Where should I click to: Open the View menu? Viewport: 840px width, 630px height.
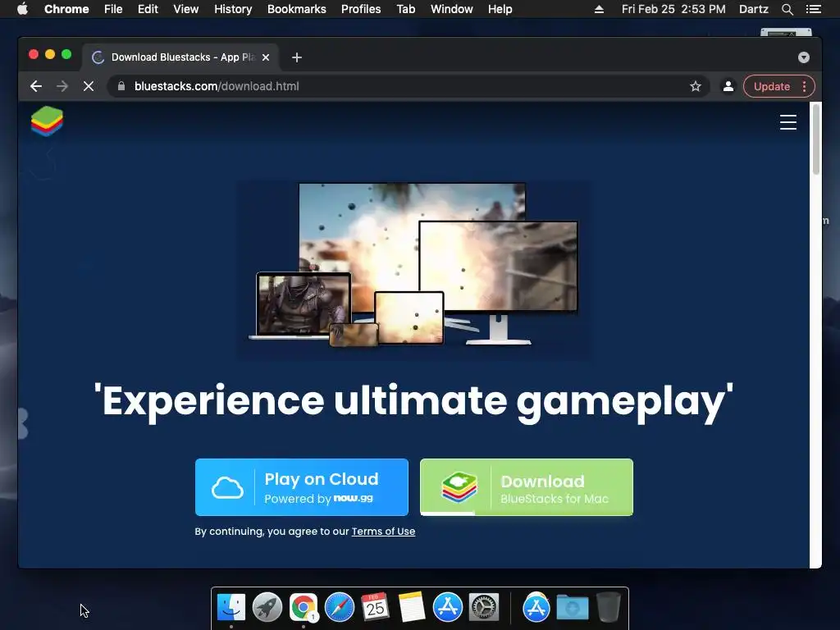click(x=186, y=9)
